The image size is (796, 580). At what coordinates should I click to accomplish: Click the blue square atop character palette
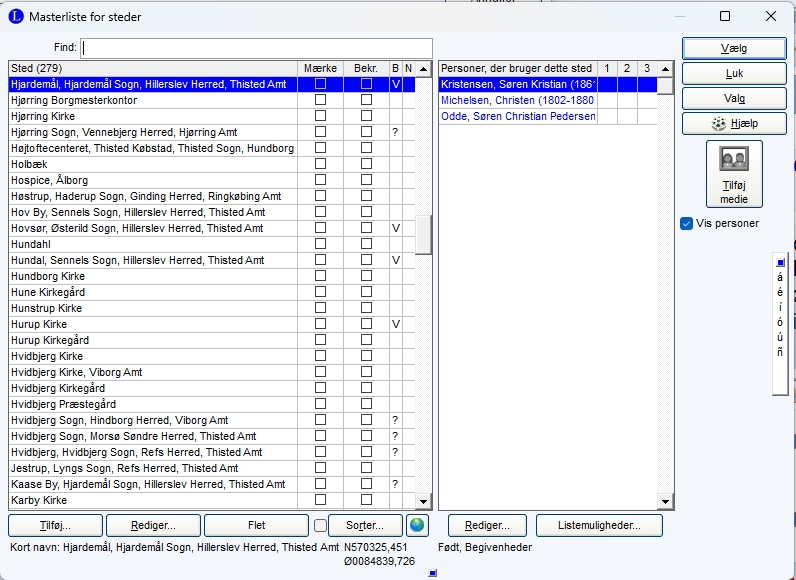pyautogui.click(x=780, y=262)
